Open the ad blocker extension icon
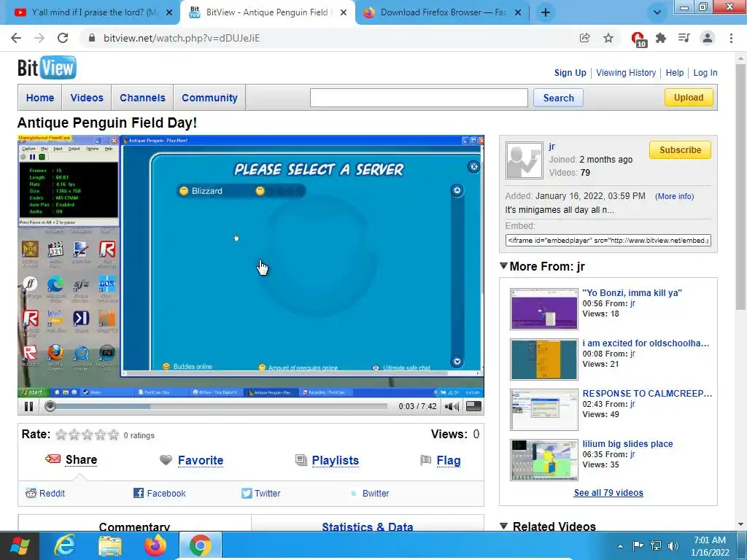 (638, 39)
